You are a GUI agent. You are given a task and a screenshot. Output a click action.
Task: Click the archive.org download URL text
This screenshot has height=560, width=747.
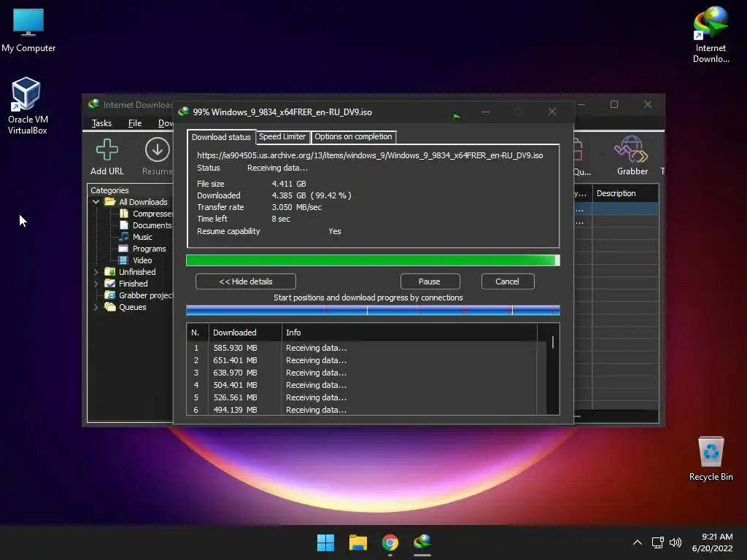(370, 155)
